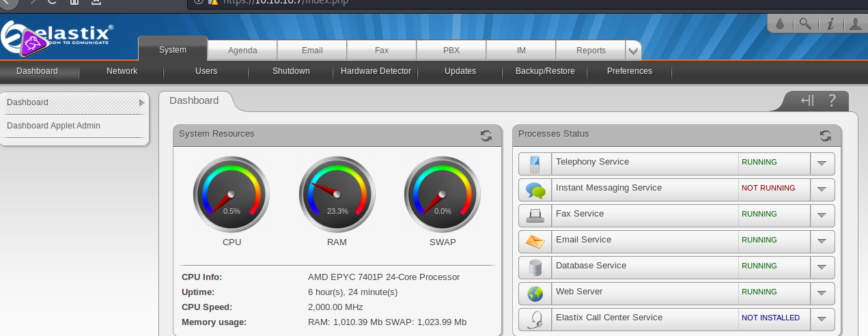Click the Instant Messaging chat bubbles icon
Screen dimensions: 868x336
click(535, 190)
